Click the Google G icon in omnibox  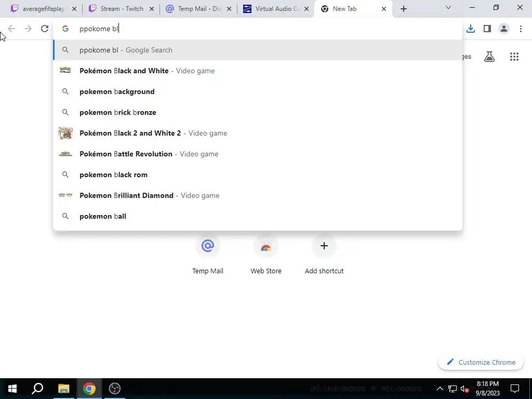point(65,29)
